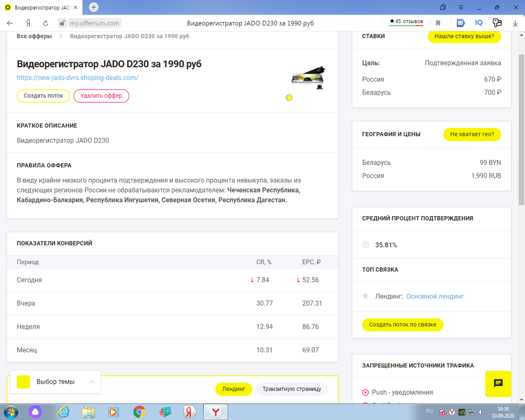Open the Выбор темы theme panel
The image size is (525, 420).
click(x=56, y=382)
